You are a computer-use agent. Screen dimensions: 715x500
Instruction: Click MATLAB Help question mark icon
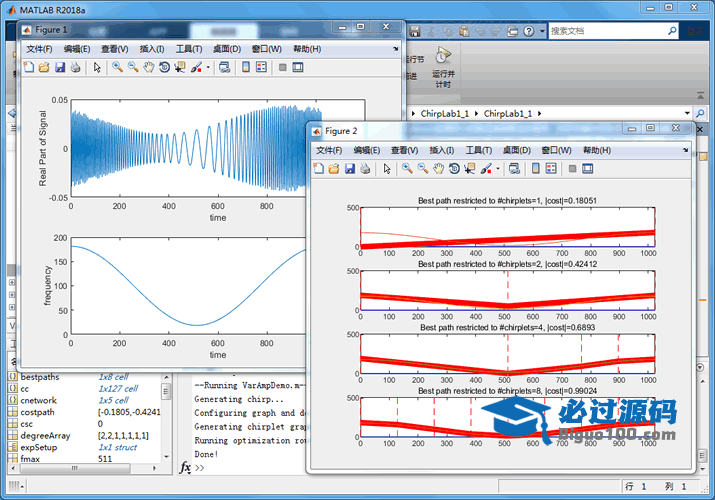528,31
